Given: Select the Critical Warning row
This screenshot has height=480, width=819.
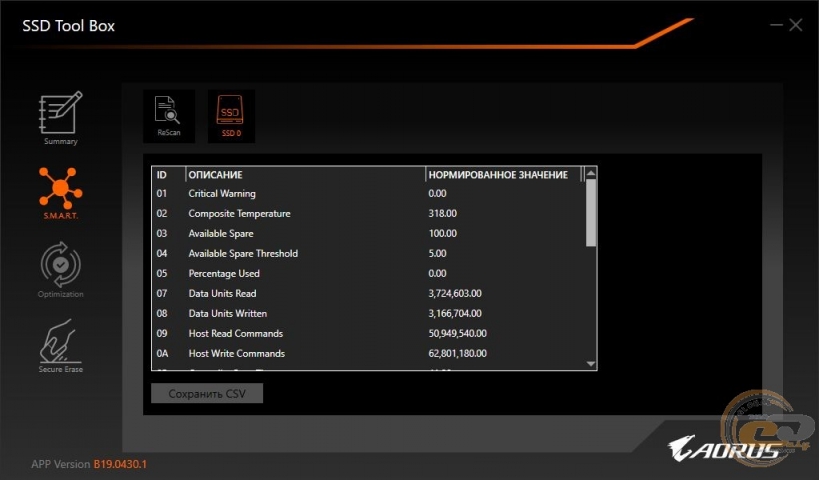Looking at the screenshot, I should 369,193.
